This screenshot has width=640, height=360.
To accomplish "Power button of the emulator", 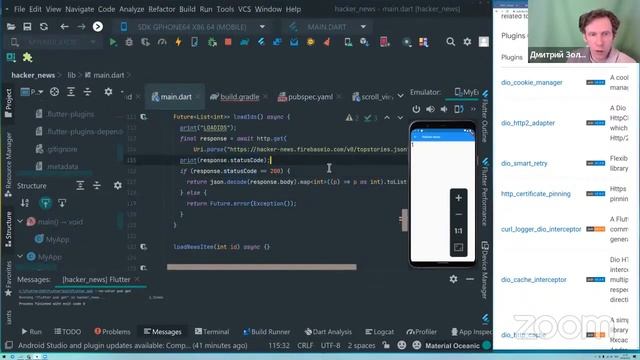I will pyautogui.click(x=416, y=109).
